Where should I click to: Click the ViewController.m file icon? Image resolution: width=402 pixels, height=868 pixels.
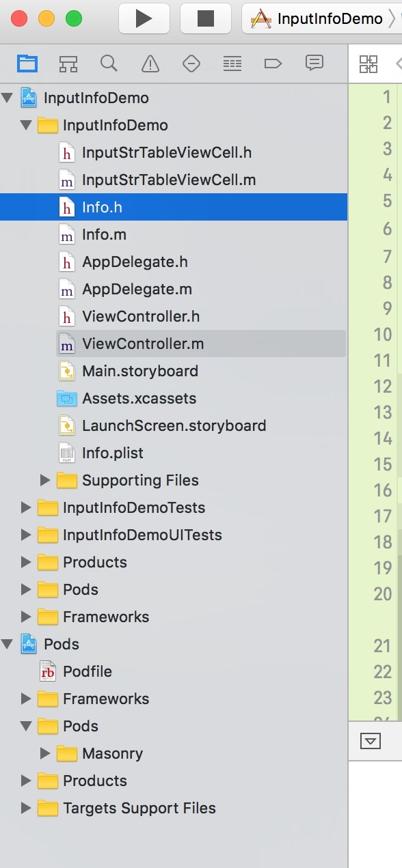pos(67,344)
